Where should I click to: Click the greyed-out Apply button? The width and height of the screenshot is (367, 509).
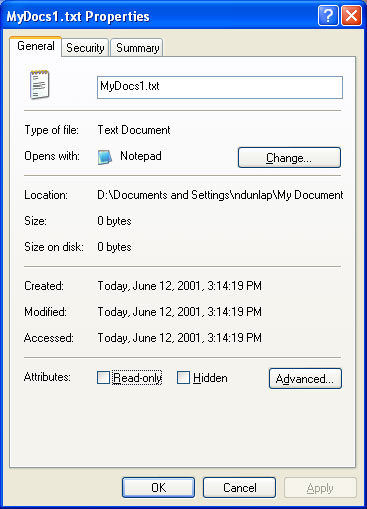tap(320, 488)
